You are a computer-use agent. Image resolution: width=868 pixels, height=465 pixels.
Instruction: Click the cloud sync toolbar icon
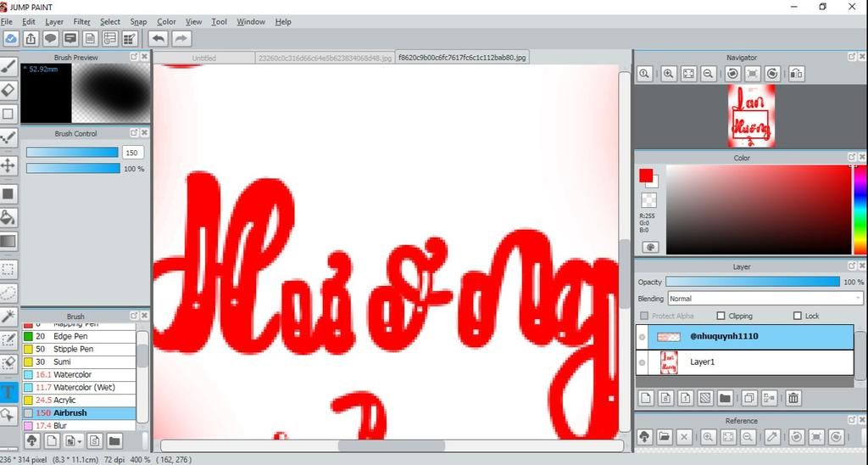click(11, 38)
